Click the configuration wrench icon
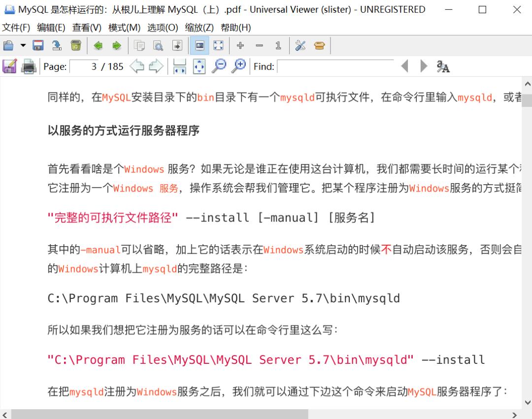The image size is (532, 419). (299, 45)
